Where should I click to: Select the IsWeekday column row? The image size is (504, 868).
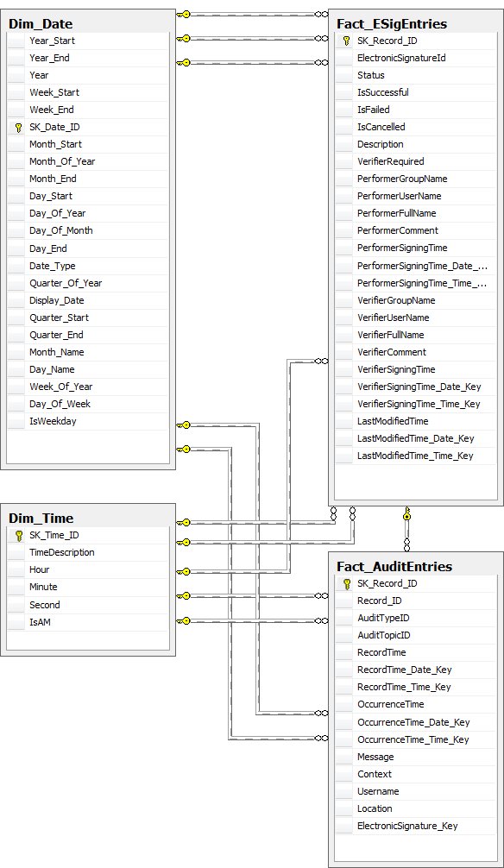click(87, 421)
